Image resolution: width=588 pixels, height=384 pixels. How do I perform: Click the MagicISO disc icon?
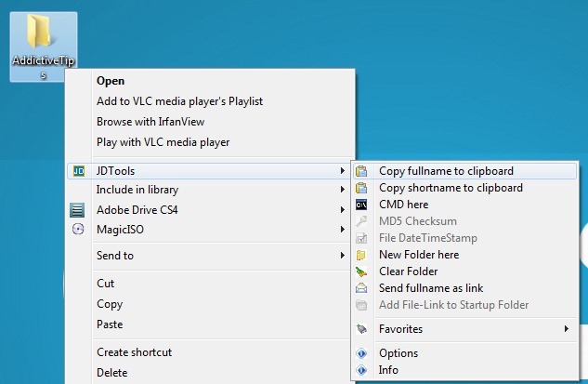78,229
